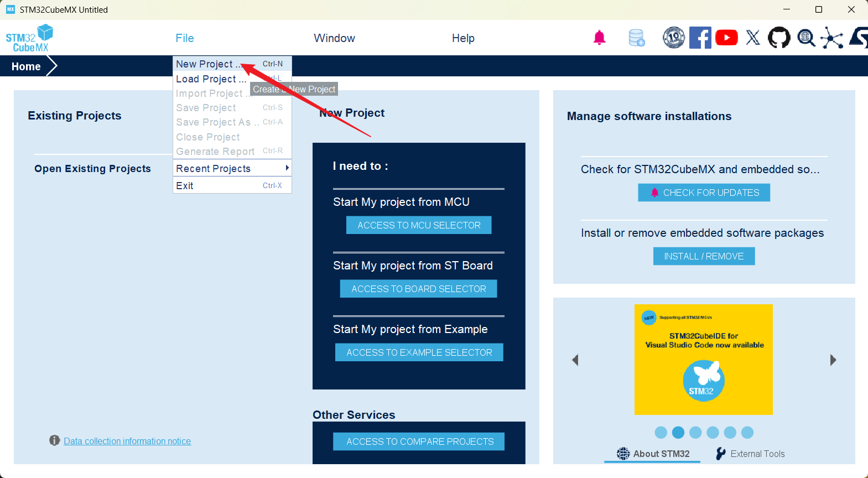The width and height of the screenshot is (868, 478).
Task: Click the network star-shaped icon
Action: point(831,38)
